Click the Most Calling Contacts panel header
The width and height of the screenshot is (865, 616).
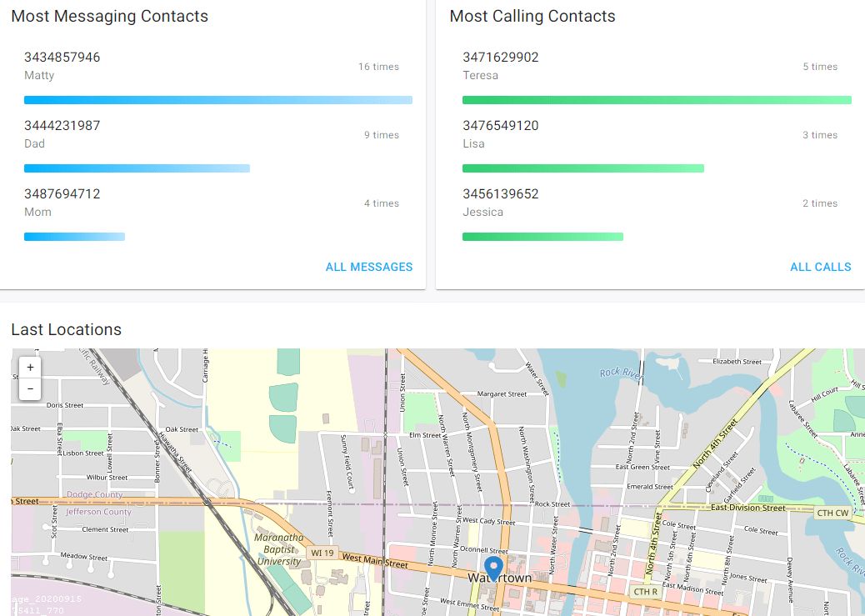[x=532, y=16]
